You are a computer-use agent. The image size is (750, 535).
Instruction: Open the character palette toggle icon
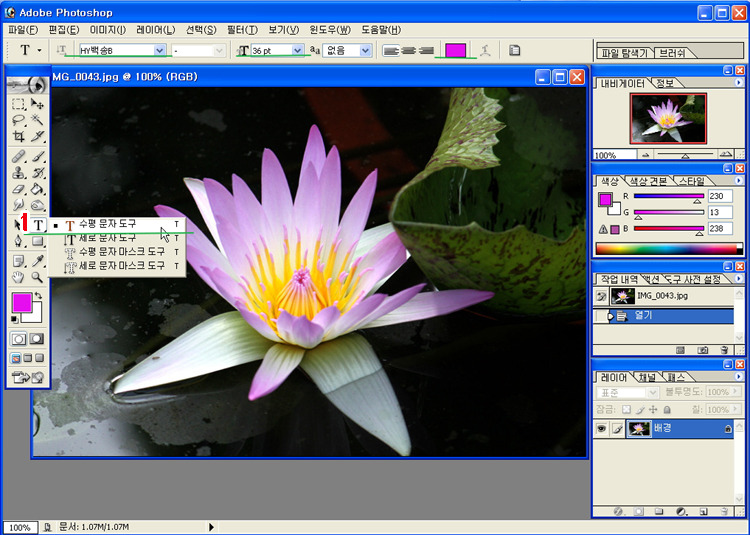pos(515,50)
